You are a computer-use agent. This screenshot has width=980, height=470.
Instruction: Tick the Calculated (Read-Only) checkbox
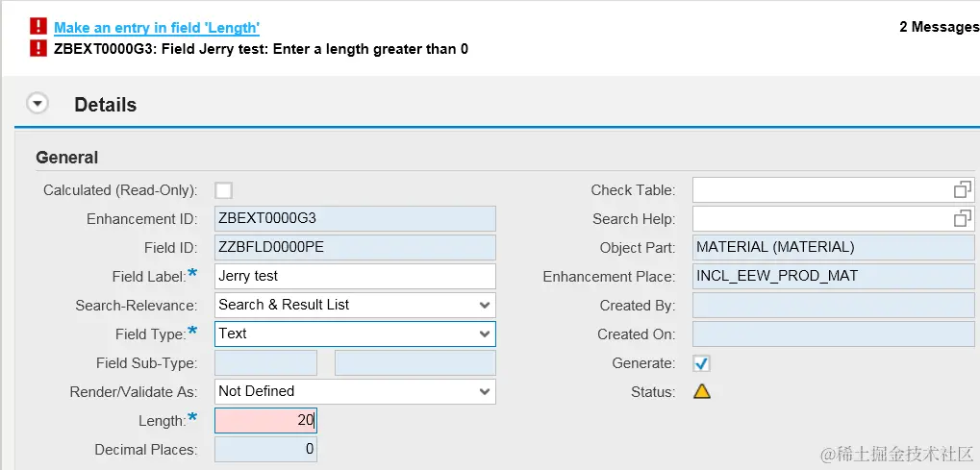click(223, 190)
